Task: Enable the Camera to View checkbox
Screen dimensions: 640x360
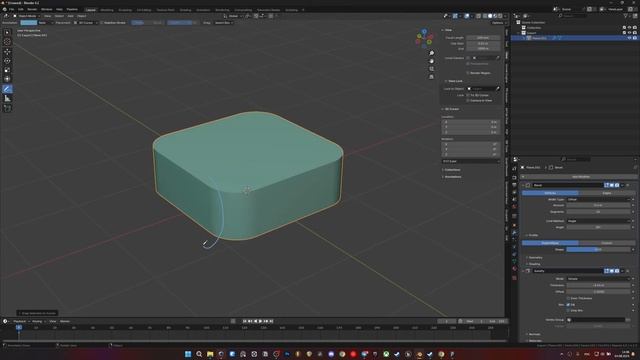Action: pyautogui.click(x=468, y=100)
